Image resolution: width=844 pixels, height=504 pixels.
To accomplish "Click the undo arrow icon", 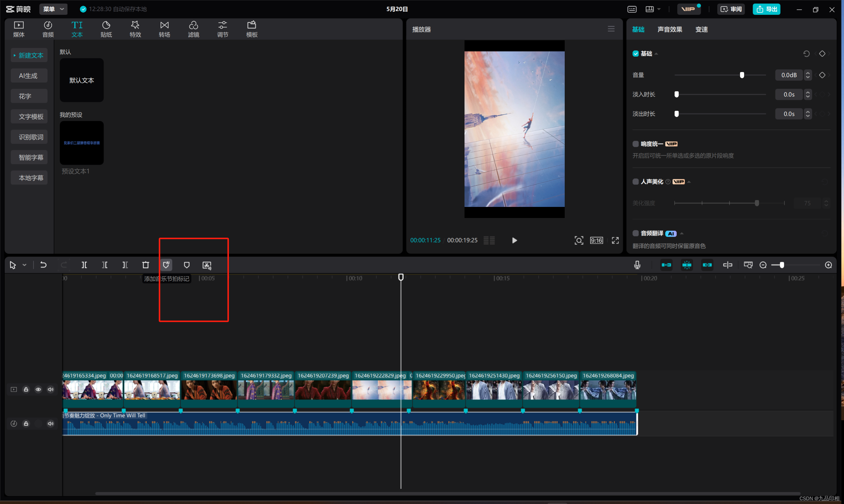I will [43, 265].
